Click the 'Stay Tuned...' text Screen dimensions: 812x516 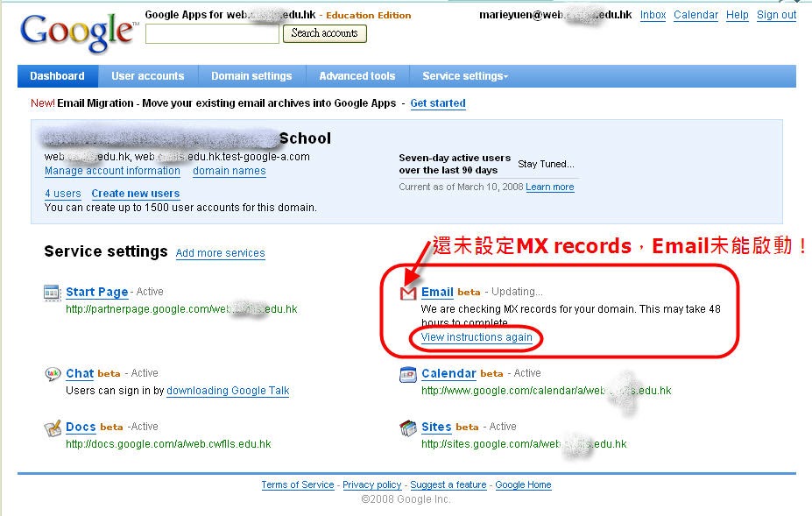(546, 164)
